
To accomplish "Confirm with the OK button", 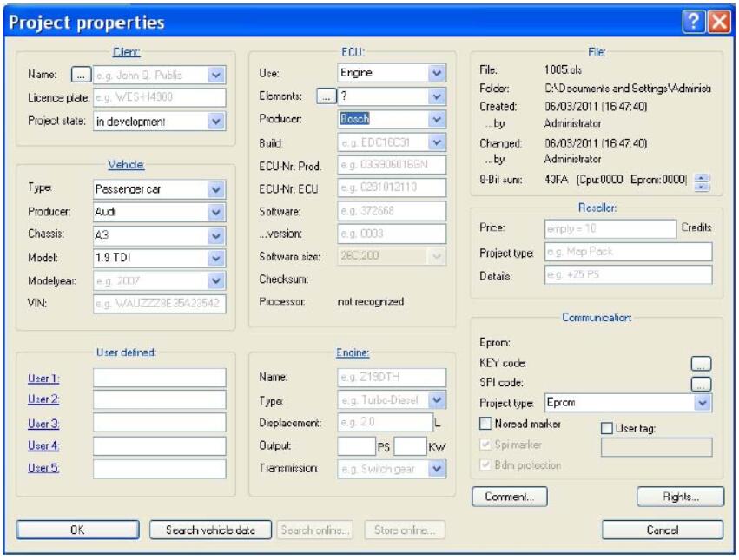I will click(78, 530).
